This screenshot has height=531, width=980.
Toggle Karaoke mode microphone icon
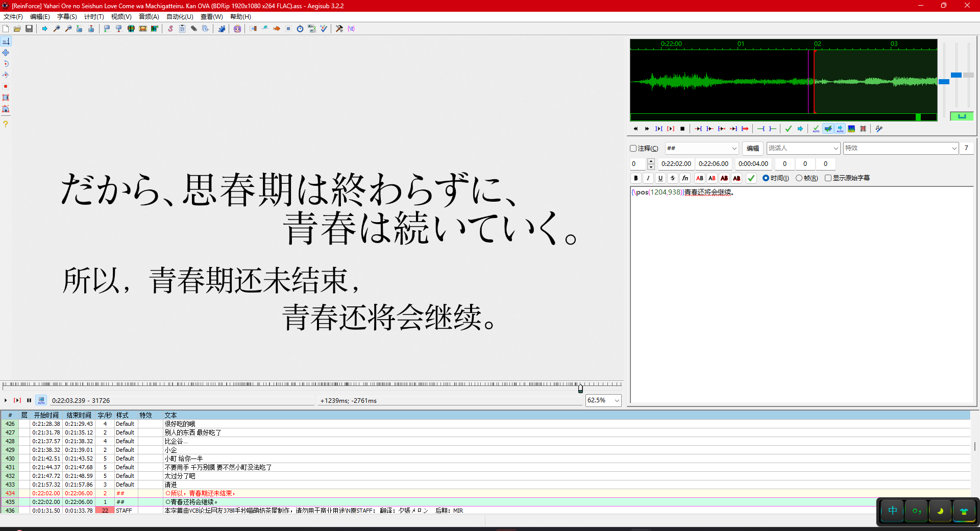pos(879,129)
